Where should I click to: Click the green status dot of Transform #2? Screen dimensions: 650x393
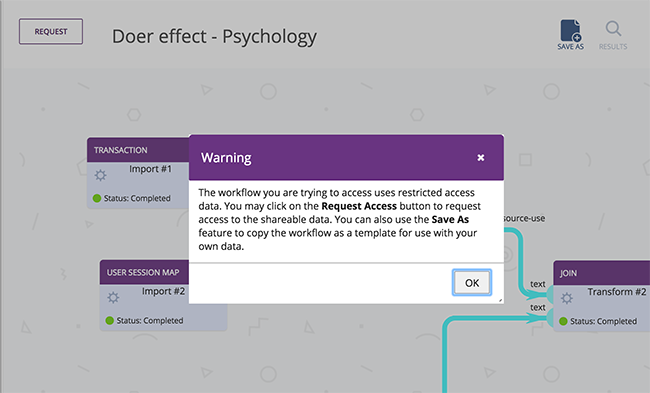[563, 321]
